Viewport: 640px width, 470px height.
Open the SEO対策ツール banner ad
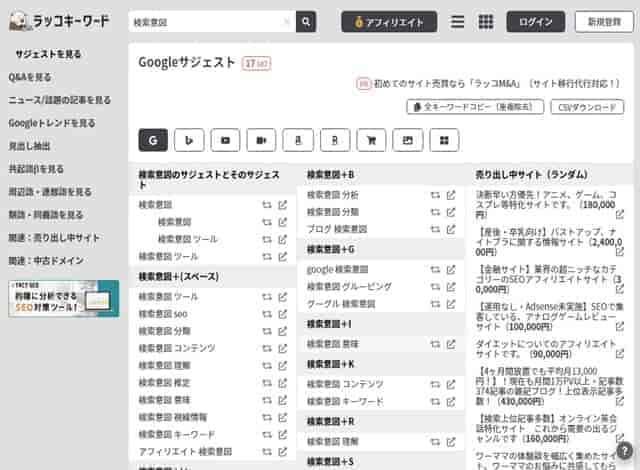[64, 299]
